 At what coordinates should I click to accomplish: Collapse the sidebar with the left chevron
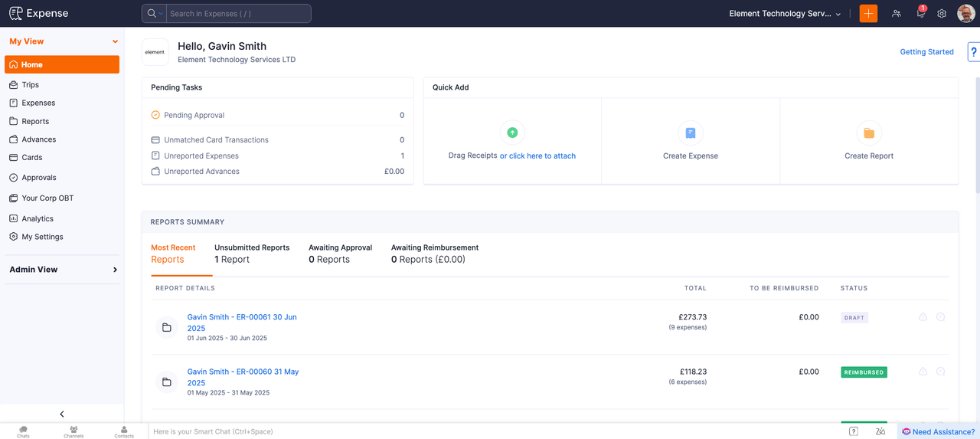point(62,414)
